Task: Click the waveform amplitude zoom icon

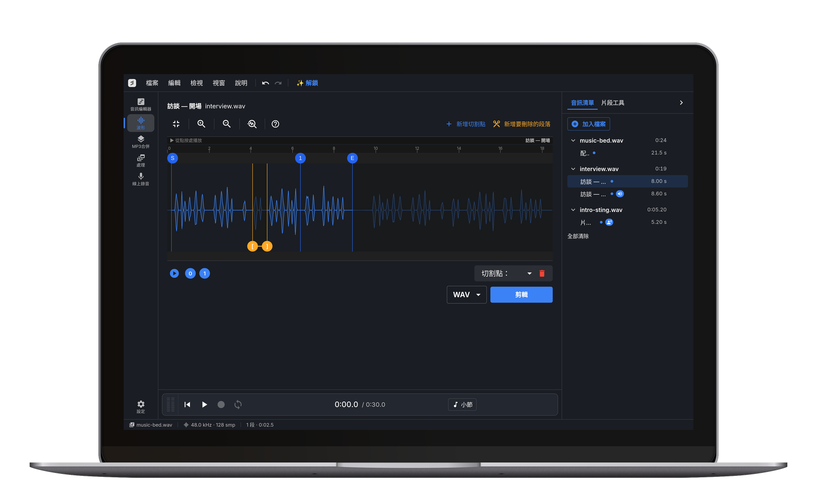Action: pyautogui.click(x=252, y=124)
